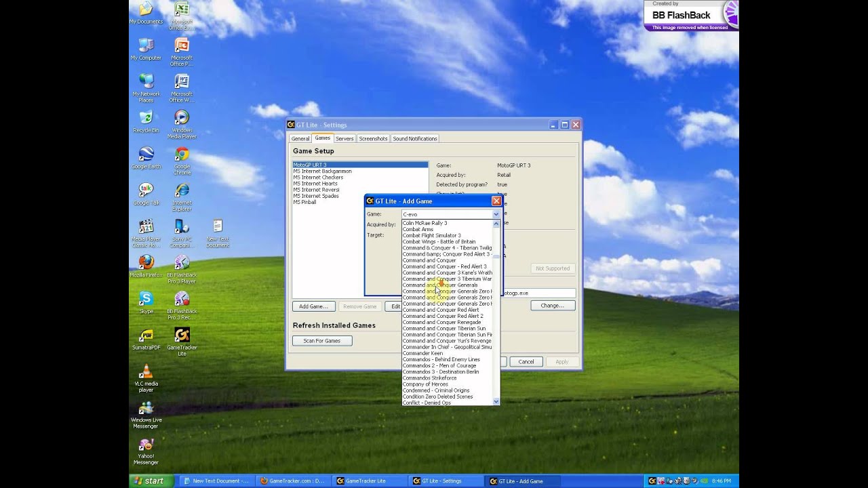The width and height of the screenshot is (868, 488).
Task: Choose Condemned - Criminal Origins
Action: click(x=448, y=390)
